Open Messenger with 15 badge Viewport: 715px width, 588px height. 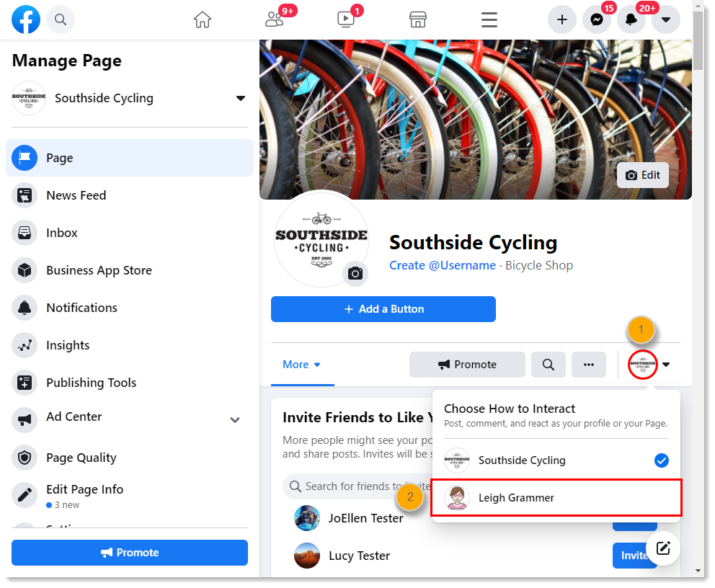[x=597, y=19]
